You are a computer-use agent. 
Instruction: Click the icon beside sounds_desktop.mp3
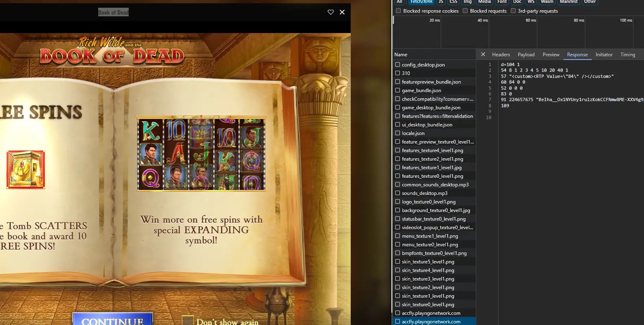click(398, 193)
